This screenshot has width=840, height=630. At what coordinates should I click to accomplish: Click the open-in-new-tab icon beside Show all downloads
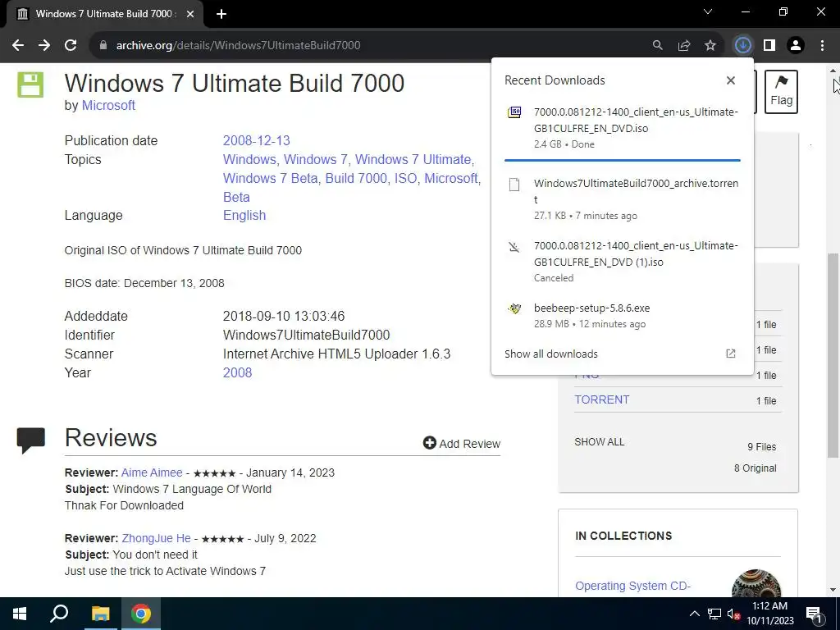point(731,354)
